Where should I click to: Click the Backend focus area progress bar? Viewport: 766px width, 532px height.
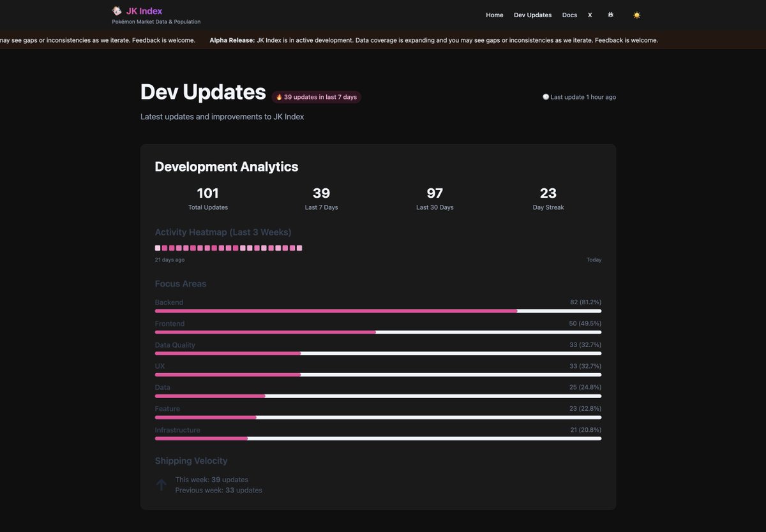tap(377, 311)
